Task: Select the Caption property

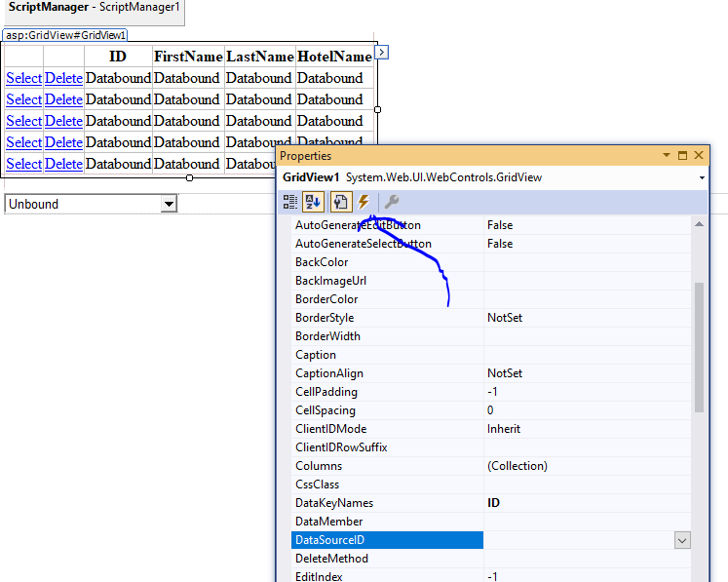Action: click(387, 355)
